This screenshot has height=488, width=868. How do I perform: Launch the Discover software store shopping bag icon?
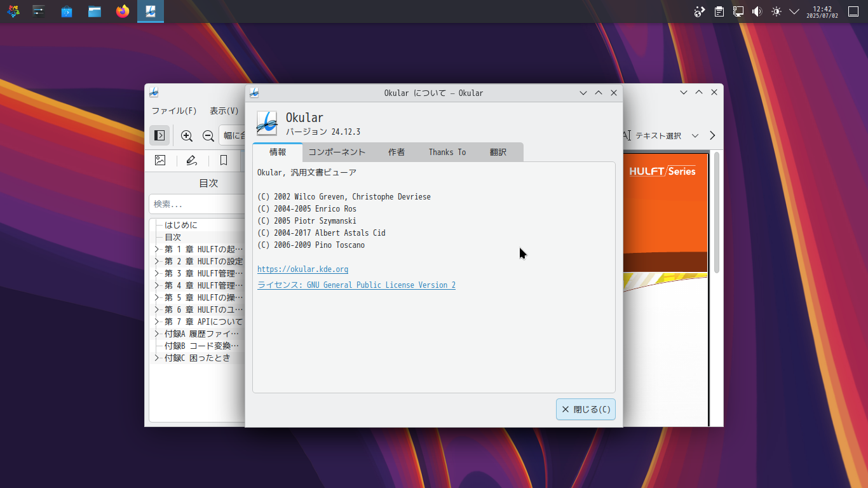pos(67,11)
